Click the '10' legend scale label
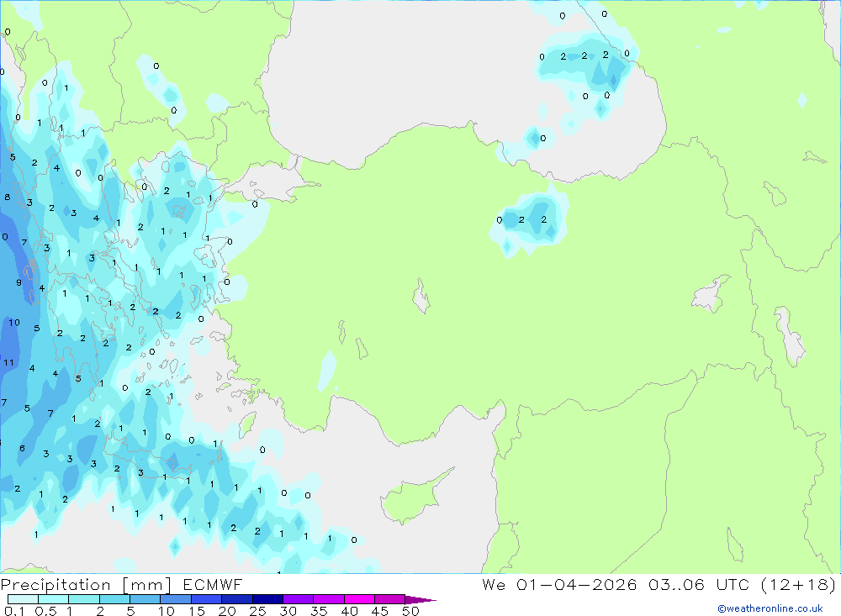This screenshot has width=841, height=616. [x=167, y=611]
